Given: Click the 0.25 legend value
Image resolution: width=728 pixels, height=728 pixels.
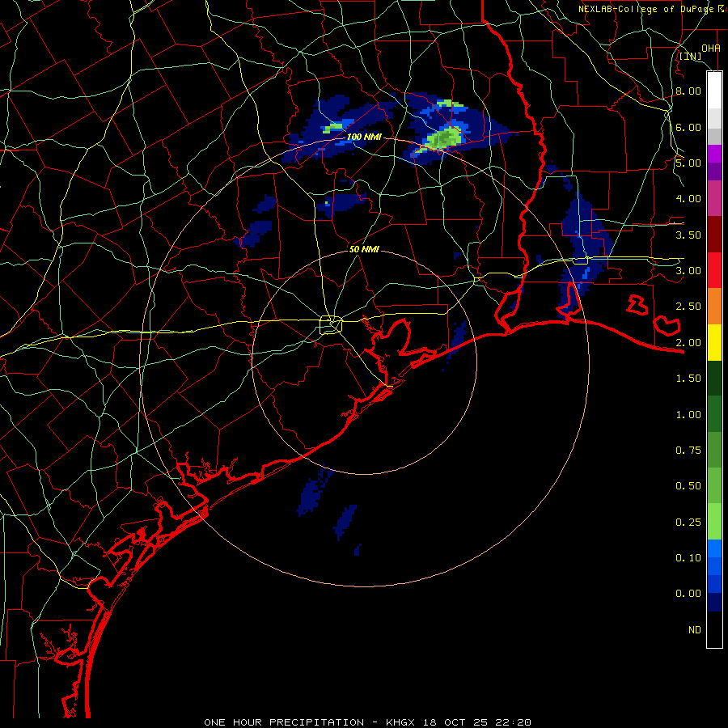Looking at the screenshot, I should [x=688, y=523].
